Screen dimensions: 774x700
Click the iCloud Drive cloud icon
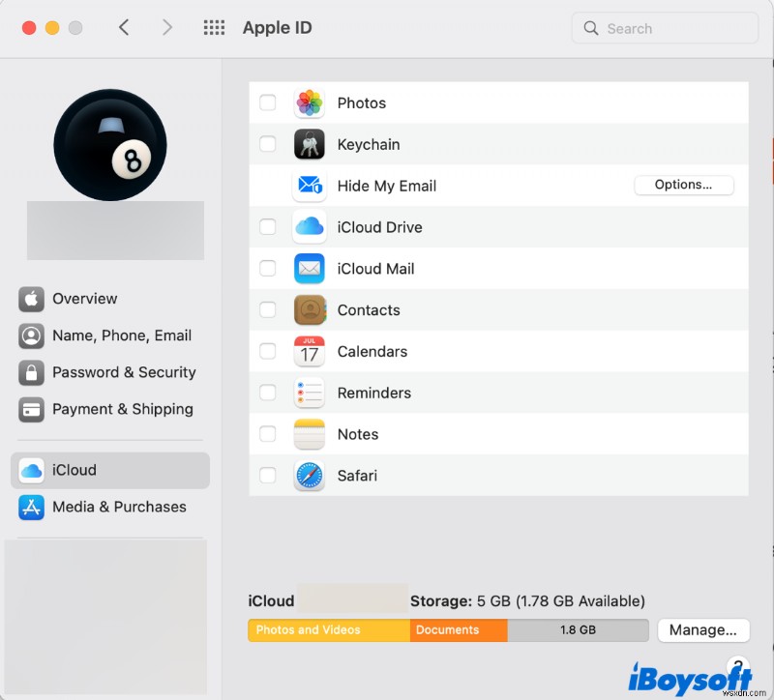pyautogui.click(x=310, y=227)
